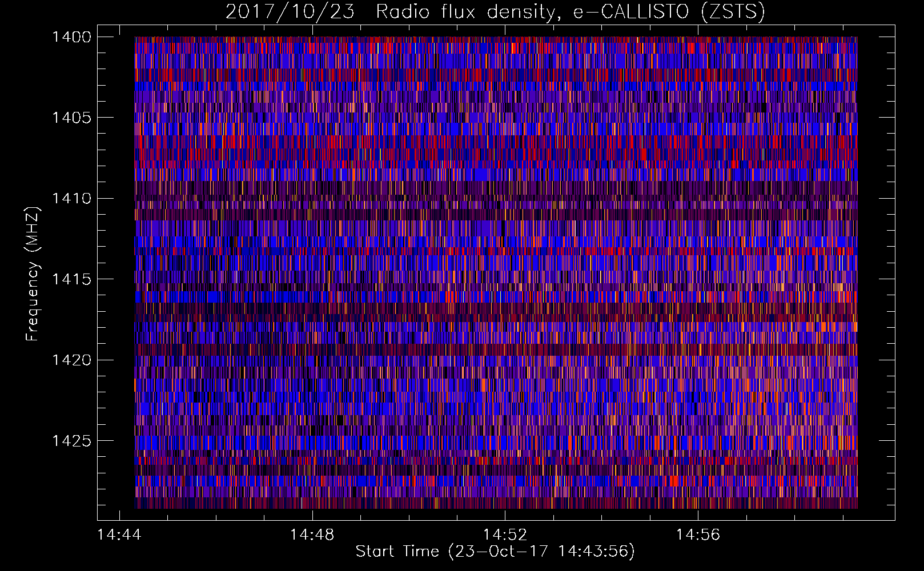Click the 14:48 time tick label
This screenshot has width=924, height=571.
click(x=312, y=535)
